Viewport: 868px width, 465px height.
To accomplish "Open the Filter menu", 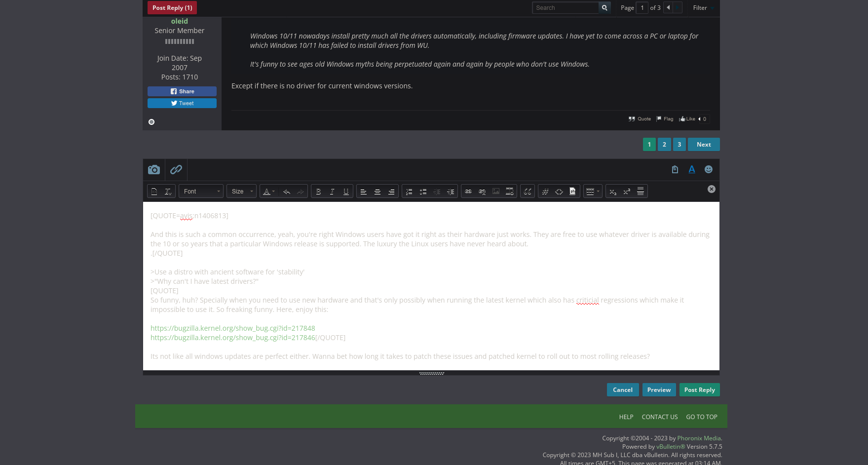I will point(701,7).
